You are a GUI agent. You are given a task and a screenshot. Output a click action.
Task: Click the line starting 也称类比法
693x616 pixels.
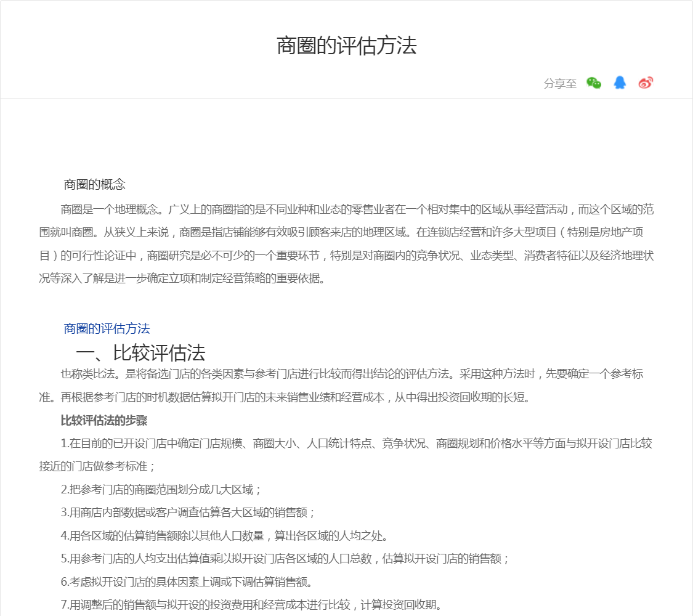point(352,374)
